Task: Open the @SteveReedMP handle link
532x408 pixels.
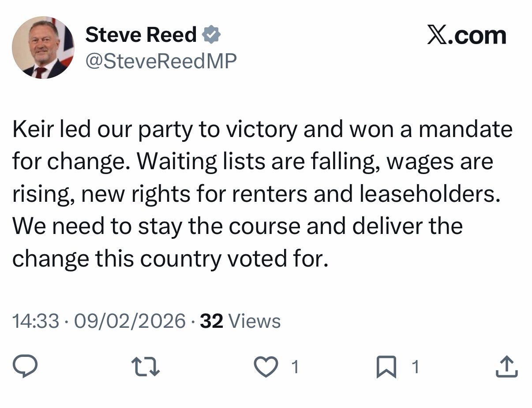Action: click(x=161, y=61)
